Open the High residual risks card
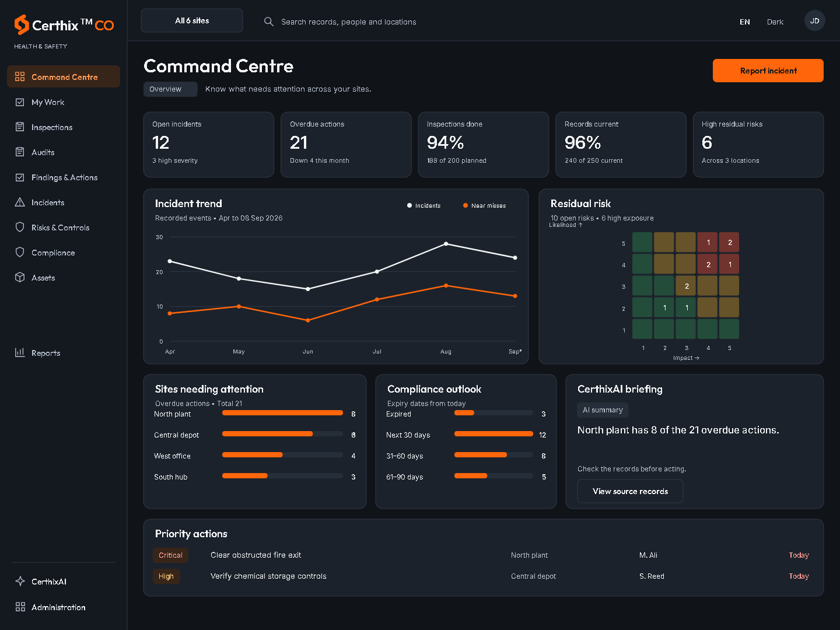This screenshot has height=630, width=840. click(758, 145)
